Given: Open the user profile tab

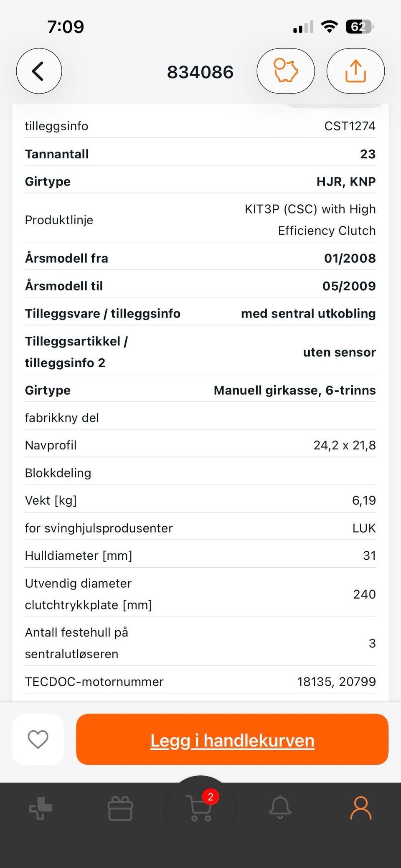Looking at the screenshot, I should pyautogui.click(x=360, y=808).
